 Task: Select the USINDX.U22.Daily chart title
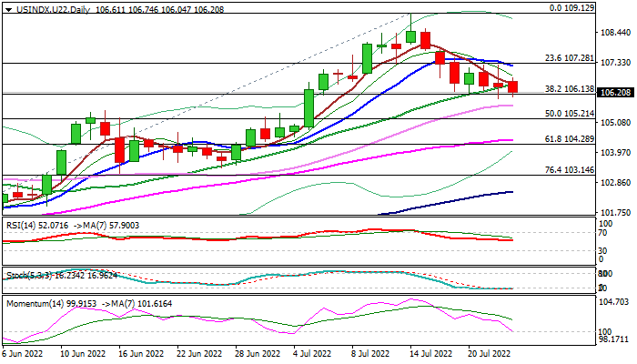point(53,9)
